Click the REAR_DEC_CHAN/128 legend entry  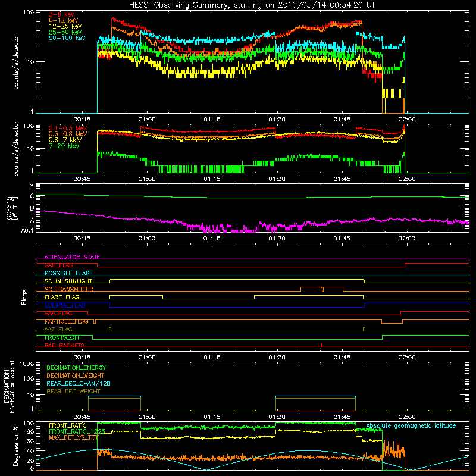79,383
